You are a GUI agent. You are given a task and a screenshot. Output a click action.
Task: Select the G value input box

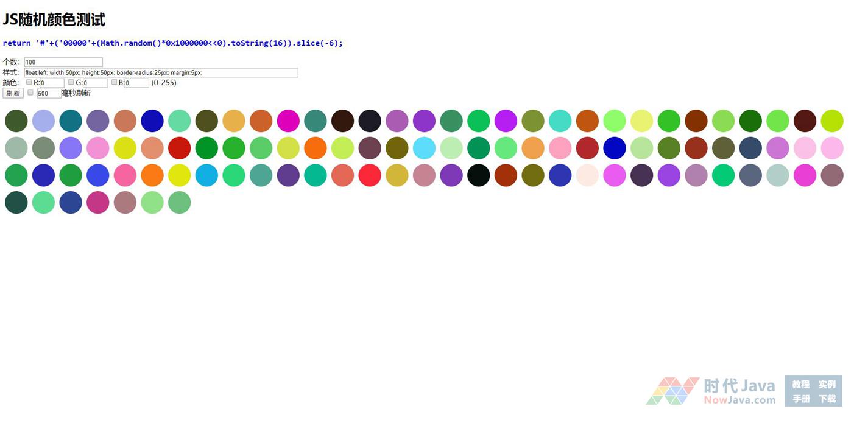click(x=94, y=83)
